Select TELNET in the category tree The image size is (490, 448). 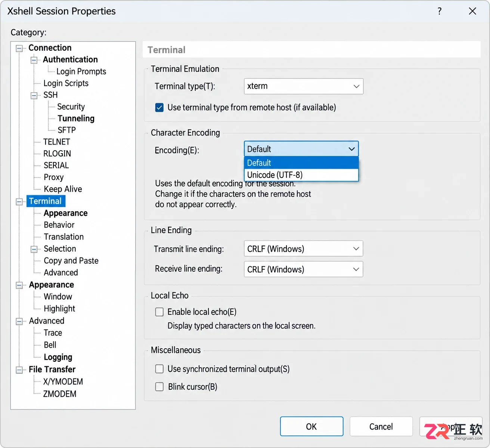56,142
